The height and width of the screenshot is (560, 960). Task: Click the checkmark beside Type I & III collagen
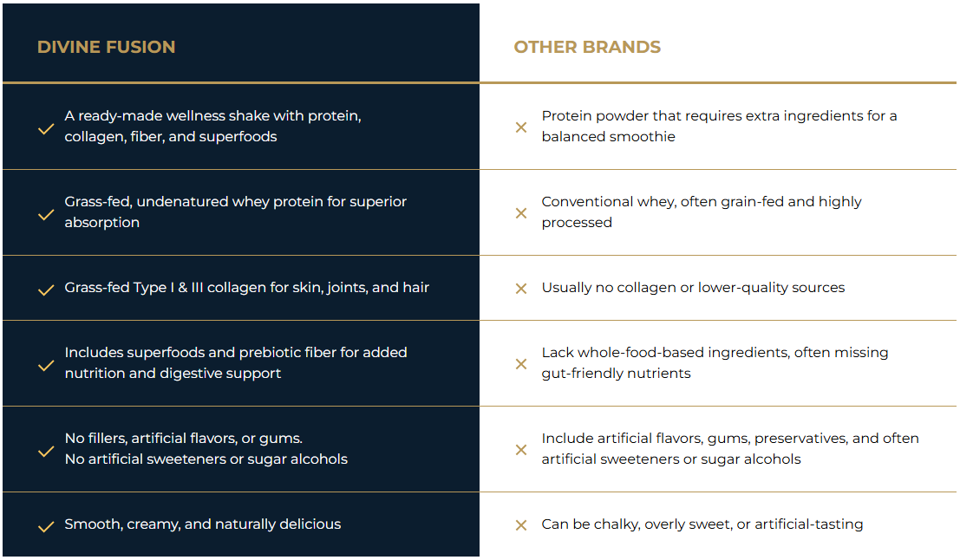click(46, 289)
